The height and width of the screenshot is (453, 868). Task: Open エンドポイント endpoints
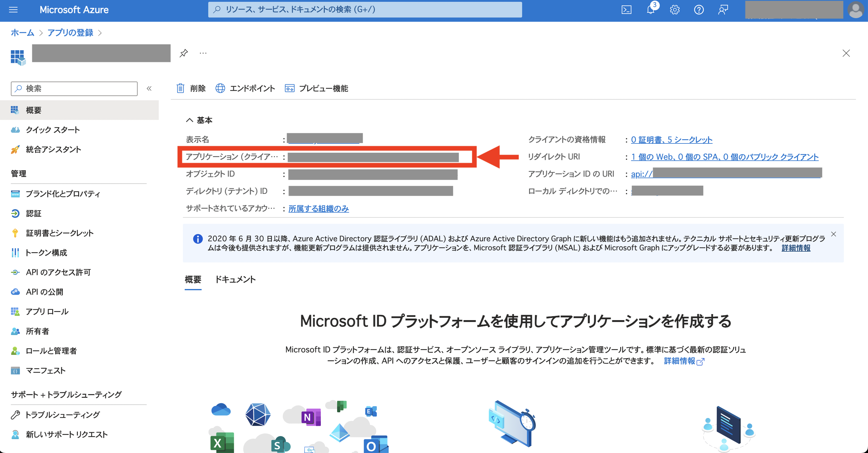(245, 88)
